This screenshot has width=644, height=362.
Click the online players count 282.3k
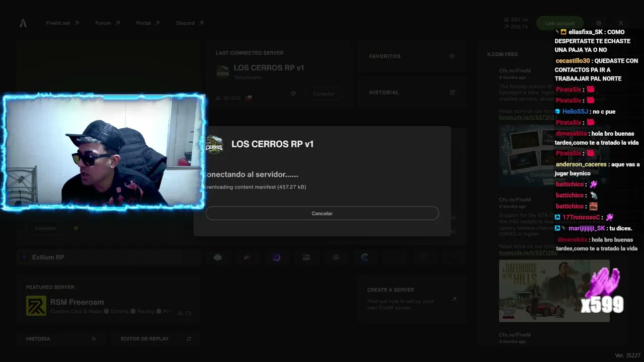(x=516, y=20)
